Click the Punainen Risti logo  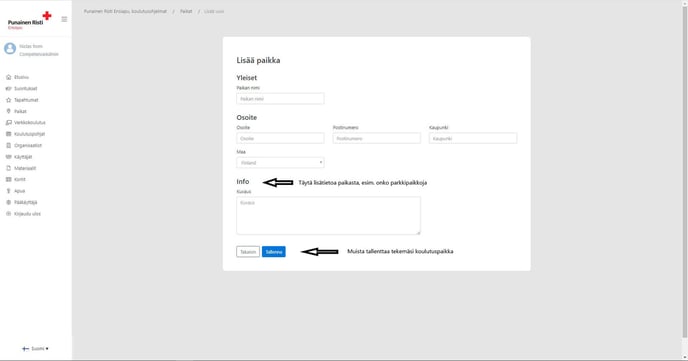(x=29, y=20)
